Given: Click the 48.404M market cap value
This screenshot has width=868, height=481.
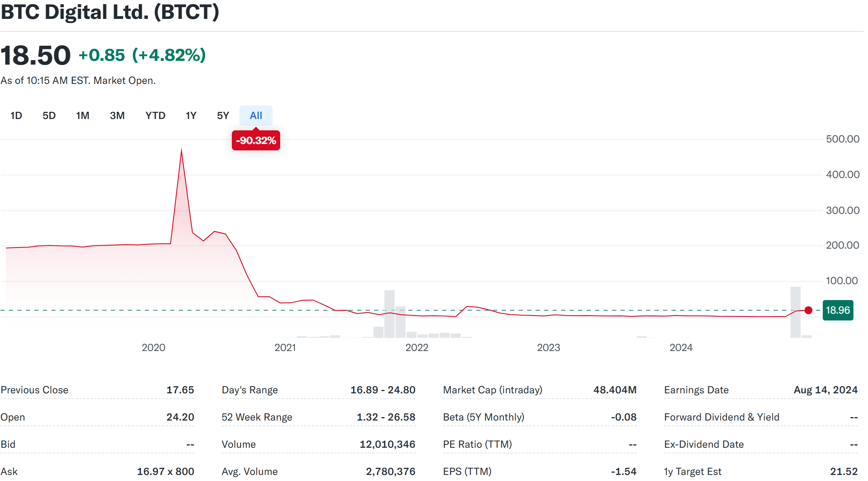Looking at the screenshot, I should pos(615,390).
